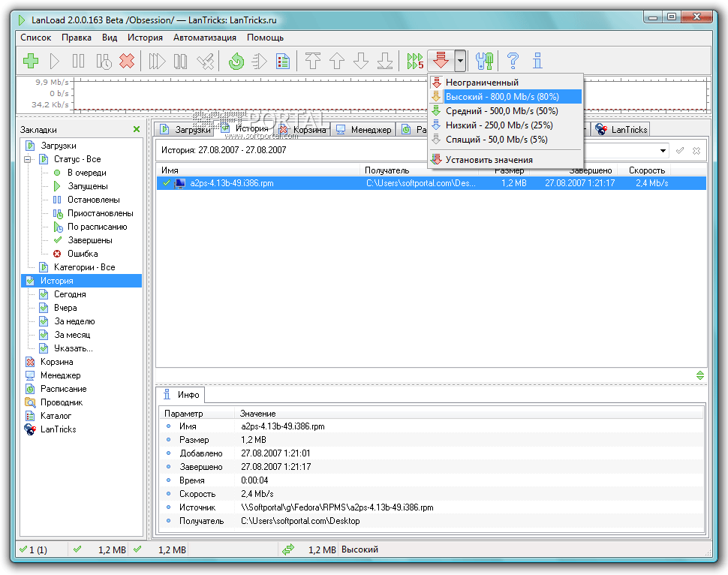The height and width of the screenshot is (575, 728).
Task: Collapse the Статус - Все tree node
Action: click(x=27, y=159)
